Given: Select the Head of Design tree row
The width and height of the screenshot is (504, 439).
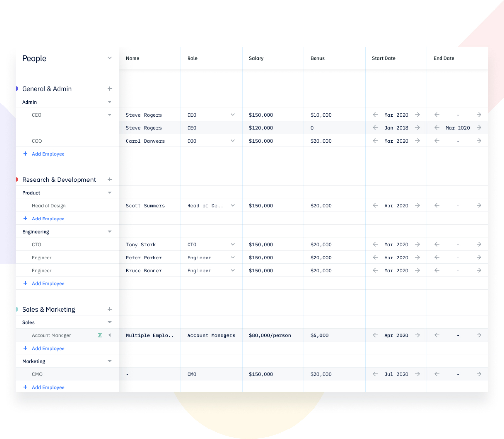Looking at the screenshot, I should [x=67, y=206].
